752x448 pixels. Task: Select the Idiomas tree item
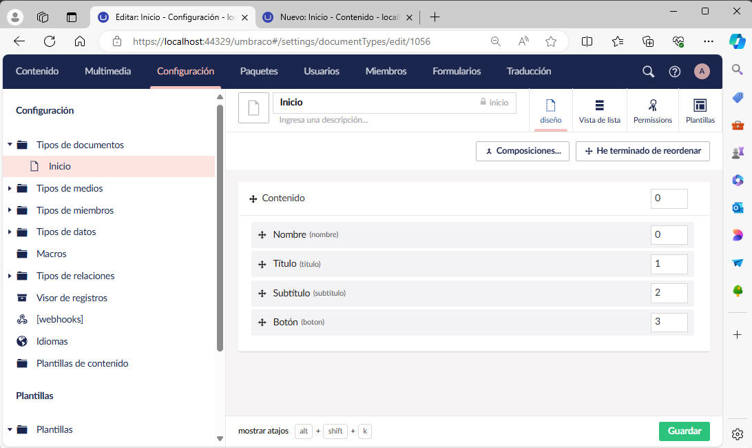pyautogui.click(x=52, y=342)
